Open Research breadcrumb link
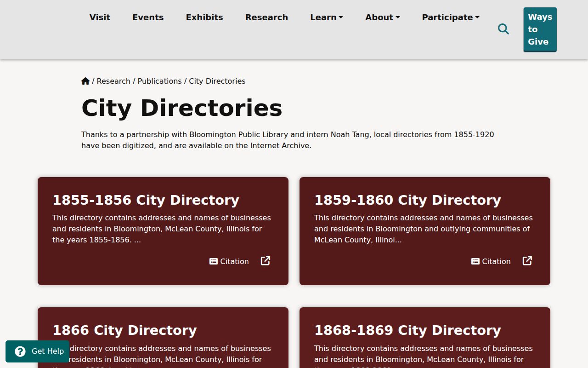 point(113,81)
